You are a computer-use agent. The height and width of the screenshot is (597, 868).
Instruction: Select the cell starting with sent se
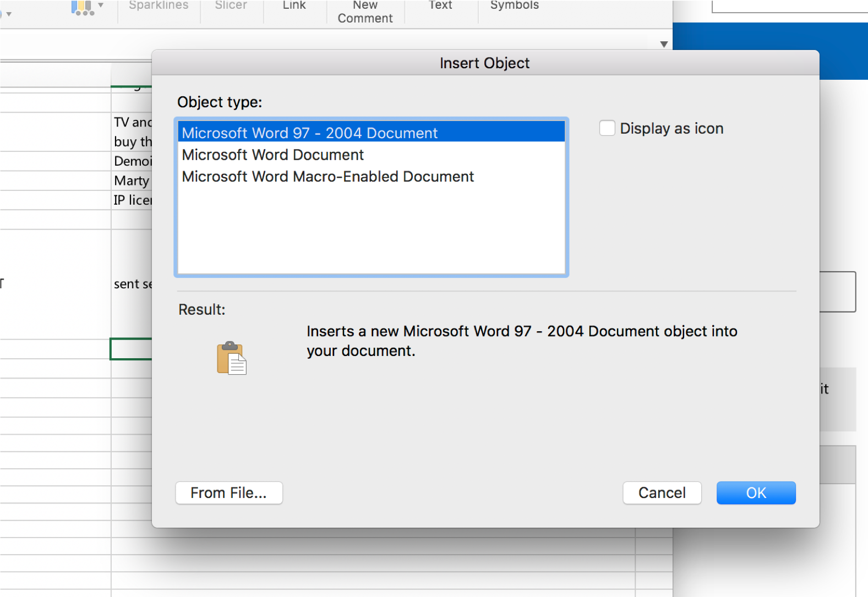click(x=132, y=284)
